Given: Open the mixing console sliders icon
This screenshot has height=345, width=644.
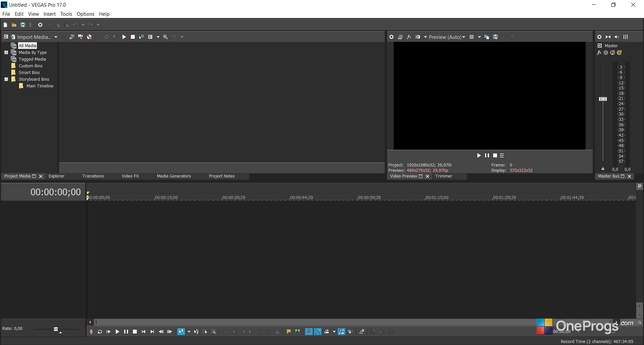Looking at the screenshot, I should pos(626,37).
